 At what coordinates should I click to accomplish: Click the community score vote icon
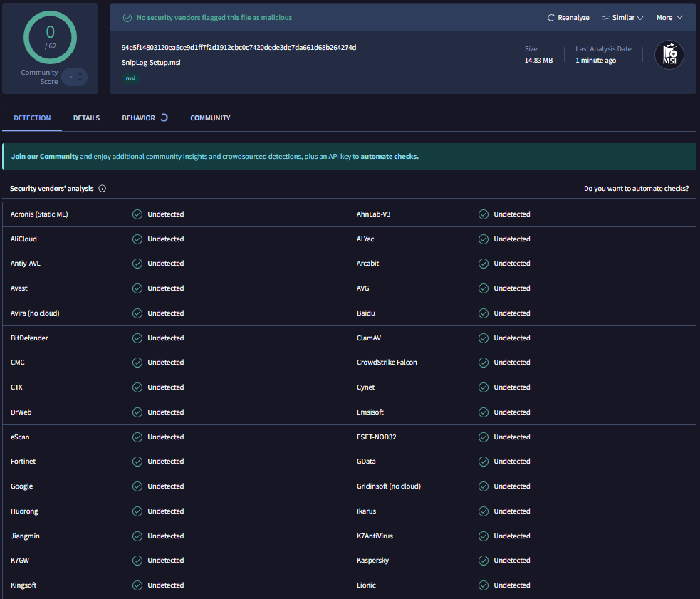coord(73,77)
